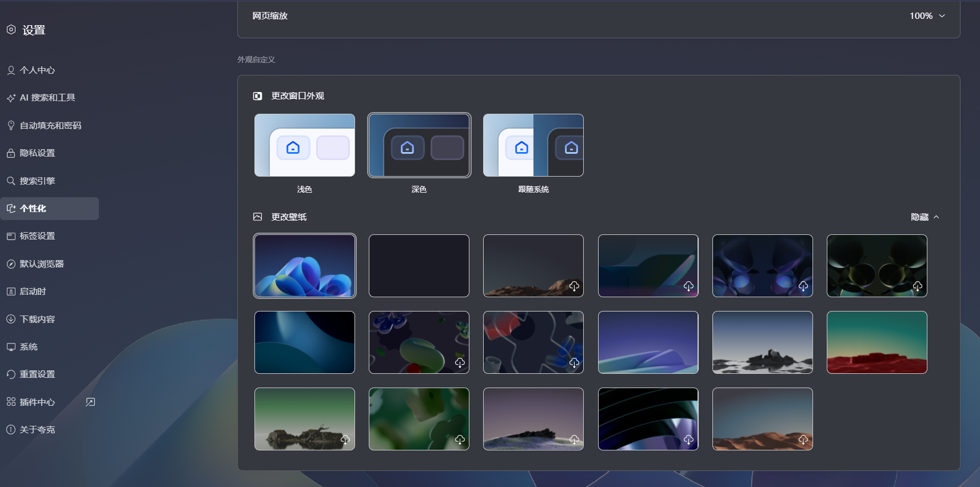Select the blue ribbon bloom wallpaper
The width and height of the screenshot is (980, 487).
coord(305,266)
